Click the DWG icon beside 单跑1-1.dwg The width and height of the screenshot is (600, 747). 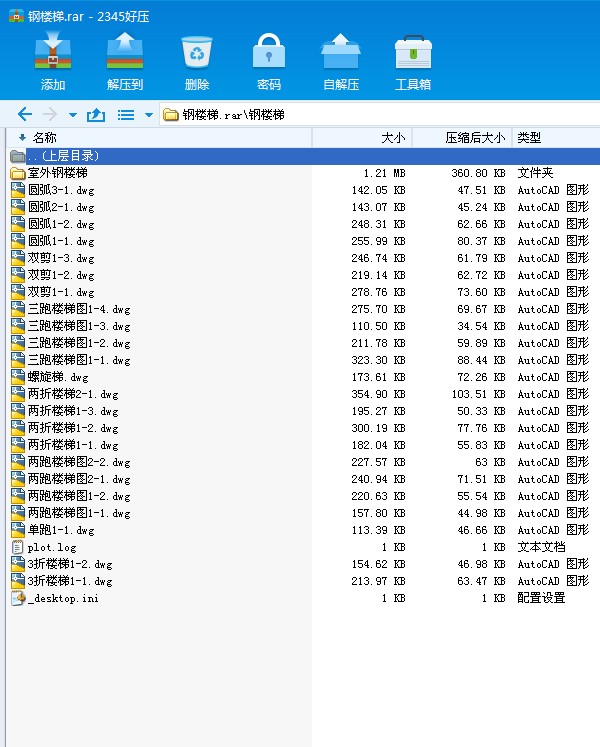[x=18, y=530]
